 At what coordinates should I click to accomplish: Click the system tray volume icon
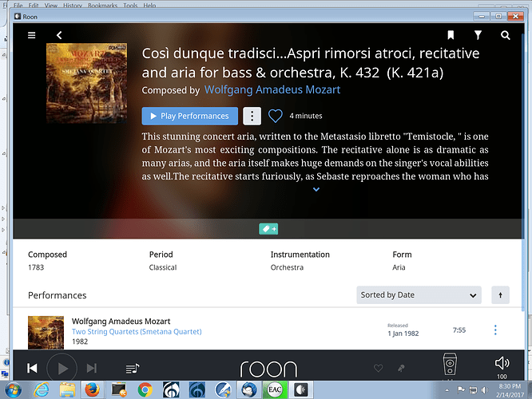point(485,390)
